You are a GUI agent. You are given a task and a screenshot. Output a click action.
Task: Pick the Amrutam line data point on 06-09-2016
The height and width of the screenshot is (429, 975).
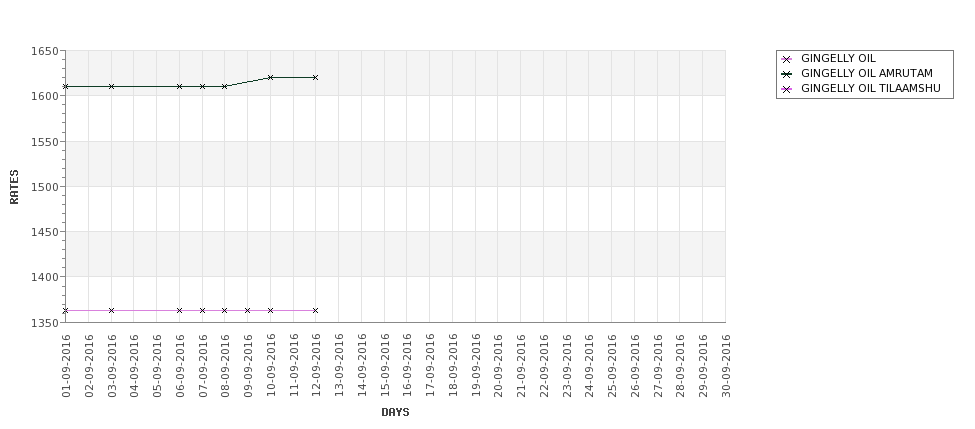(180, 86)
